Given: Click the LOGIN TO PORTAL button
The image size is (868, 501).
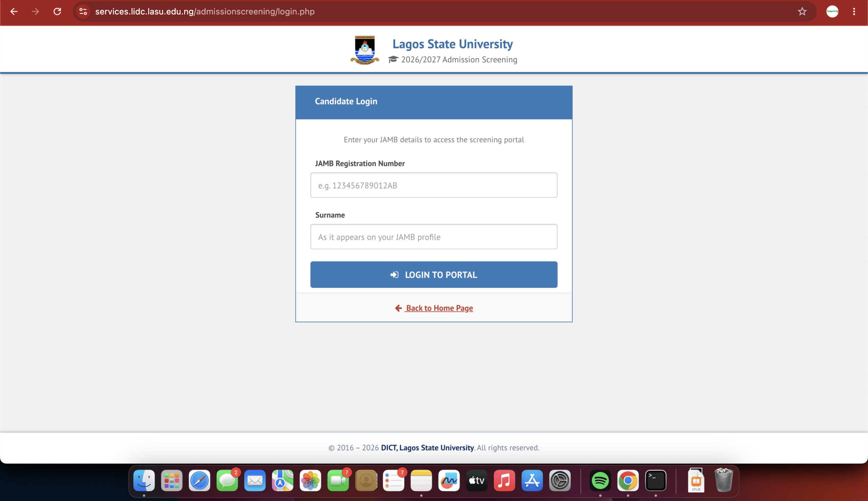Looking at the screenshot, I should pyautogui.click(x=434, y=275).
